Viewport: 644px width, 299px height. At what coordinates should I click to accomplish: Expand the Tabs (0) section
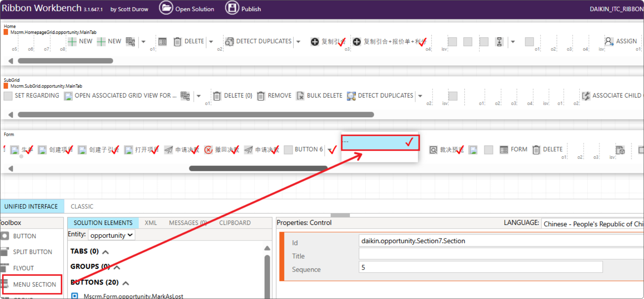(x=106, y=252)
